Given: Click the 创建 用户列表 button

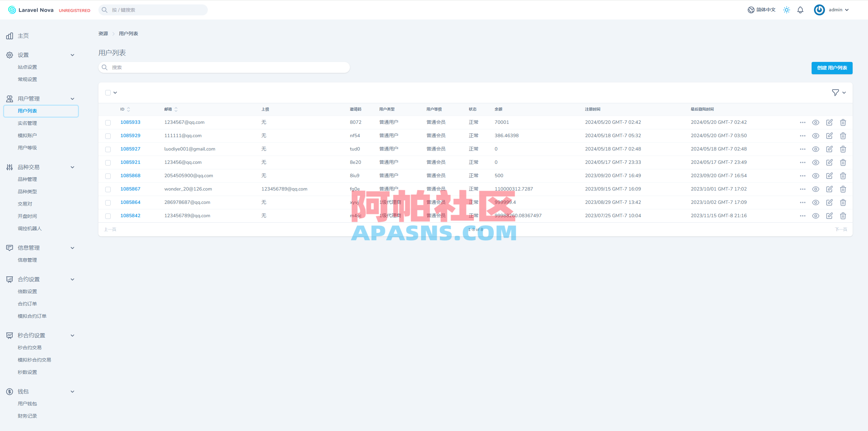Looking at the screenshot, I should (832, 68).
